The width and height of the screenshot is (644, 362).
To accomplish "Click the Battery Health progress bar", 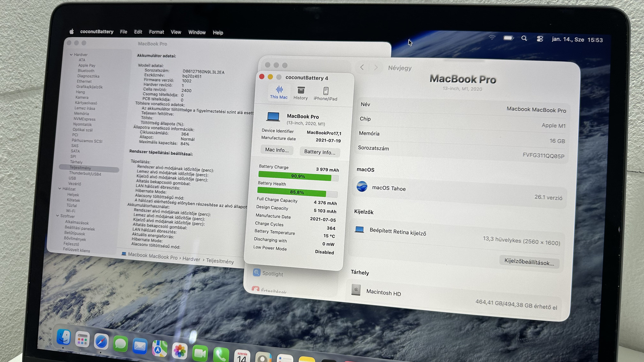I will 297,192.
